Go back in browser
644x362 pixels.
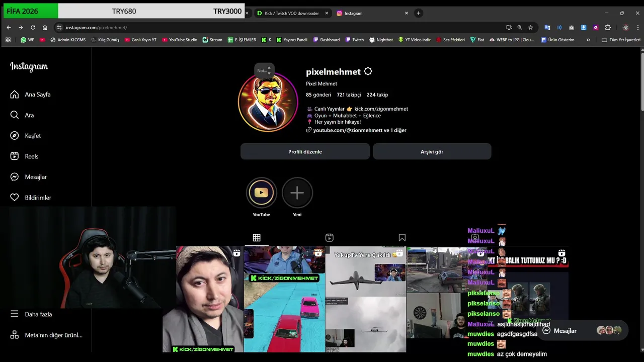point(9,27)
